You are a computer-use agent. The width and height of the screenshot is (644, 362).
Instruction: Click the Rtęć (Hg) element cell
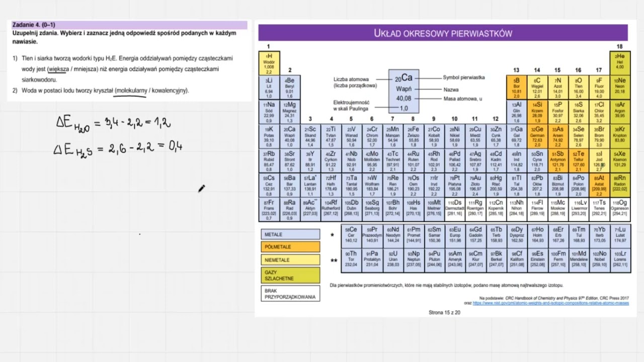[x=496, y=185]
